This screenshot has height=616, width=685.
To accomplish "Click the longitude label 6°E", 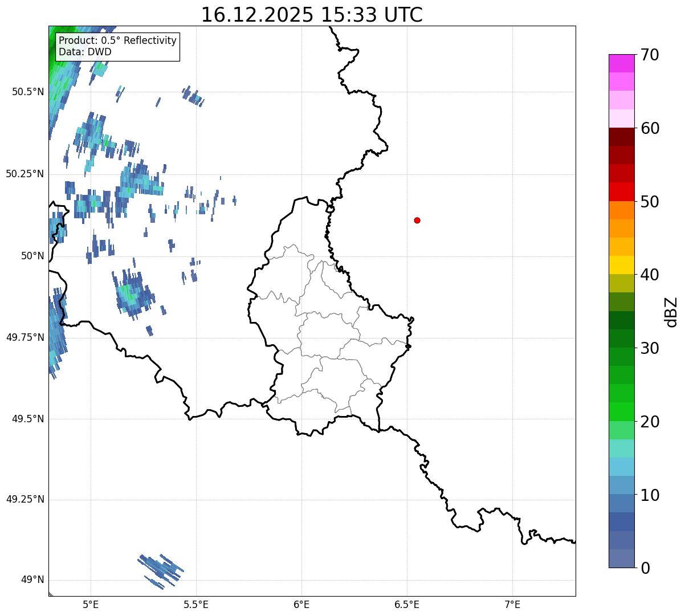I will pyautogui.click(x=301, y=604).
